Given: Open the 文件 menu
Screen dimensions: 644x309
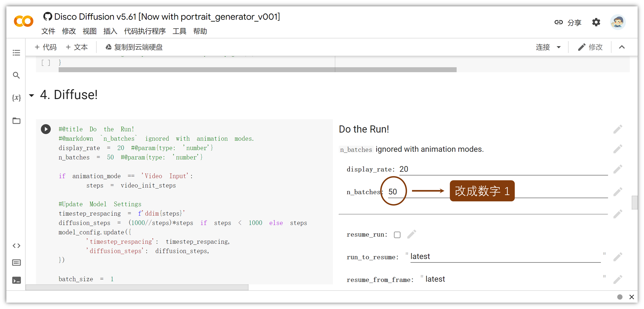Looking at the screenshot, I should pos(48,31).
